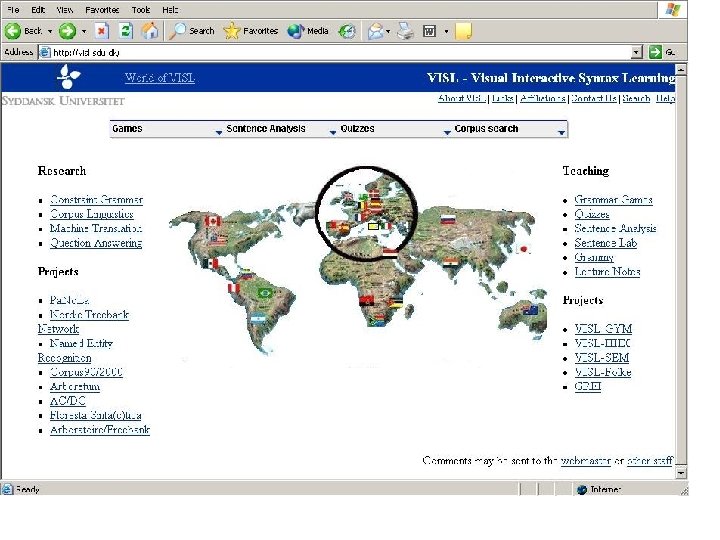Image resolution: width=720 pixels, height=540 pixels.
Task: Follow the Lecture Notes link
Action: [608, 271]
